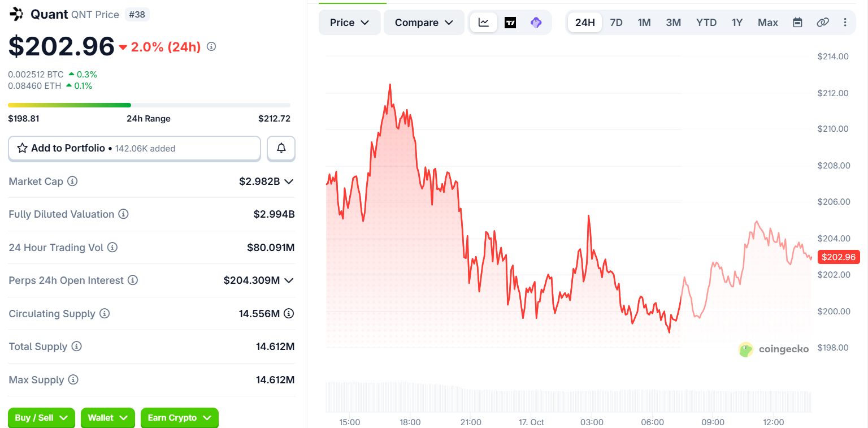Expand the Market Cap value chevron
Viewport: 868px width, 428px height.
tap(289, 181)
